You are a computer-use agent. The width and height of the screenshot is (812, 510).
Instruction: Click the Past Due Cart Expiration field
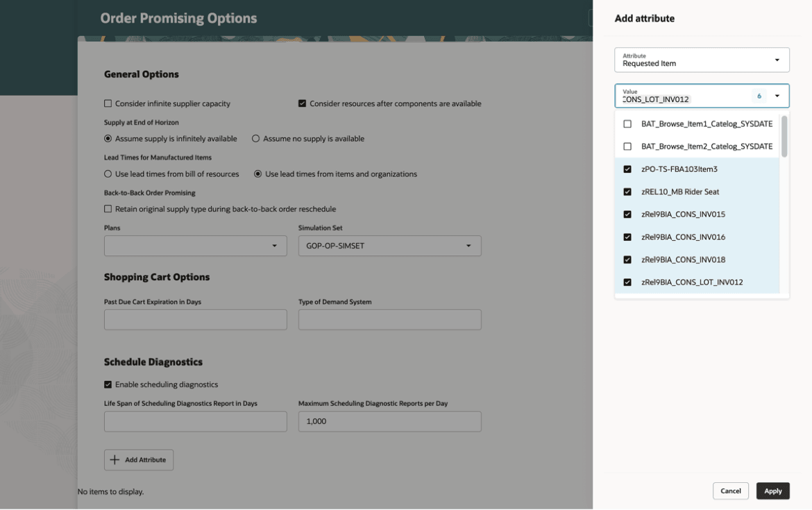coord(195,319)
